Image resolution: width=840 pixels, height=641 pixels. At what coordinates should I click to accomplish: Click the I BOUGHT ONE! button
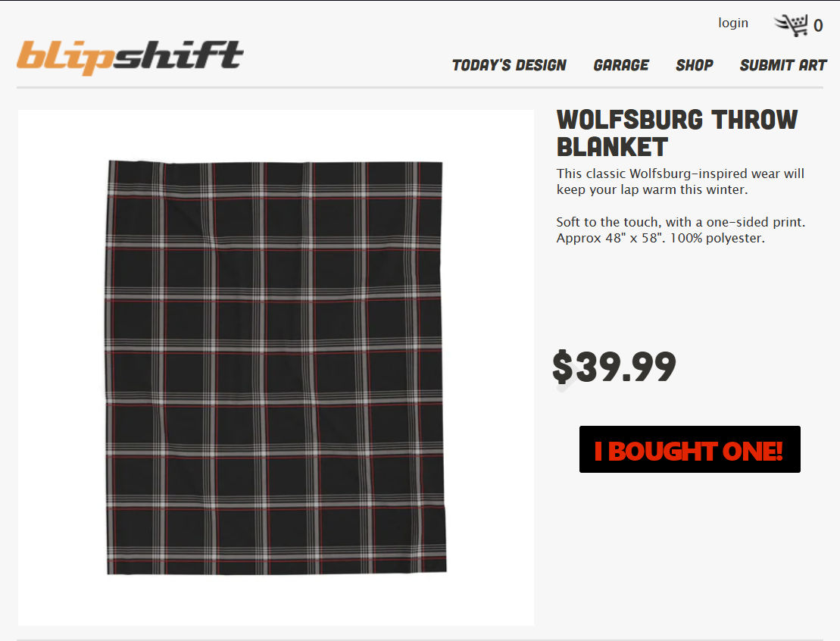coord(689,449)
